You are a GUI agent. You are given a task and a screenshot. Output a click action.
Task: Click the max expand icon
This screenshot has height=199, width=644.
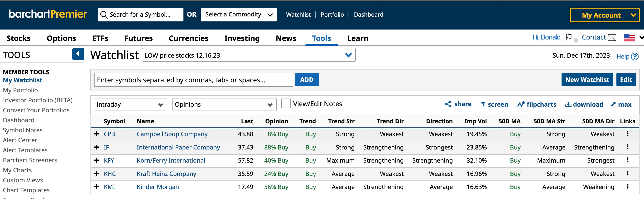[613, 104]
